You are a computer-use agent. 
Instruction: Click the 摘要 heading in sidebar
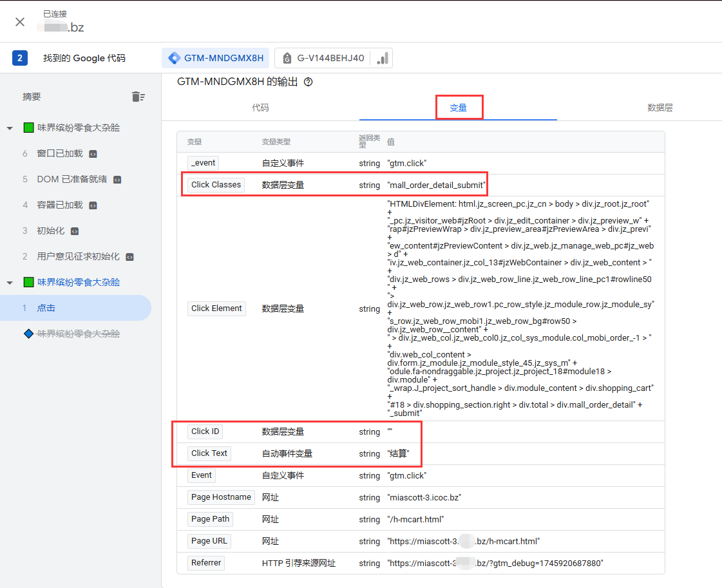(32, 97)
